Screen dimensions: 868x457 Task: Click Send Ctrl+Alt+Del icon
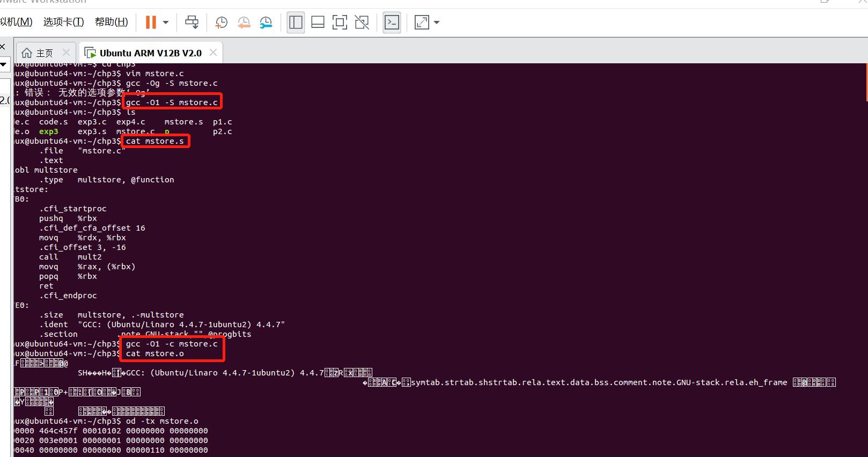192,22
